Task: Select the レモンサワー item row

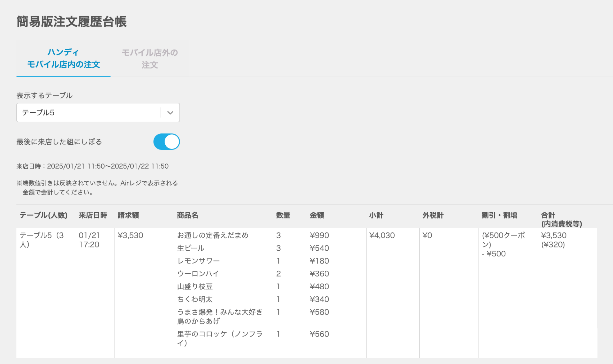Action: click(198, 261)
